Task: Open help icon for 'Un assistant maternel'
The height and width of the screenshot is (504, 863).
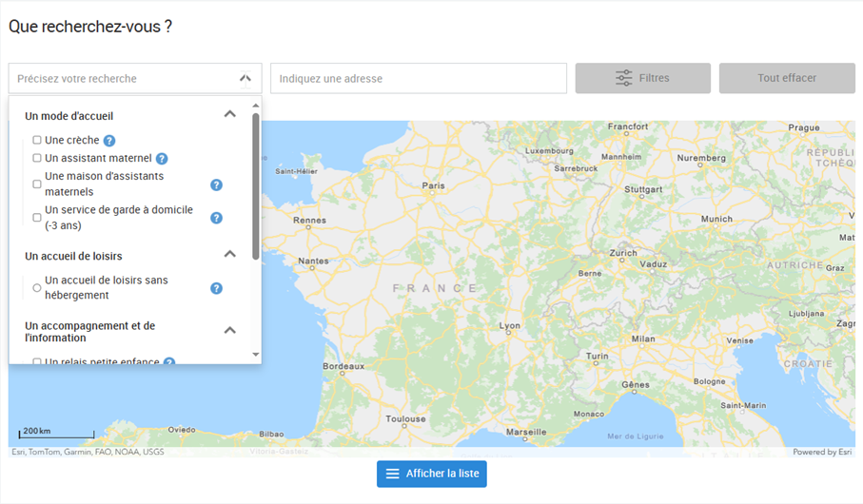Action: click(x=162, y=159)
